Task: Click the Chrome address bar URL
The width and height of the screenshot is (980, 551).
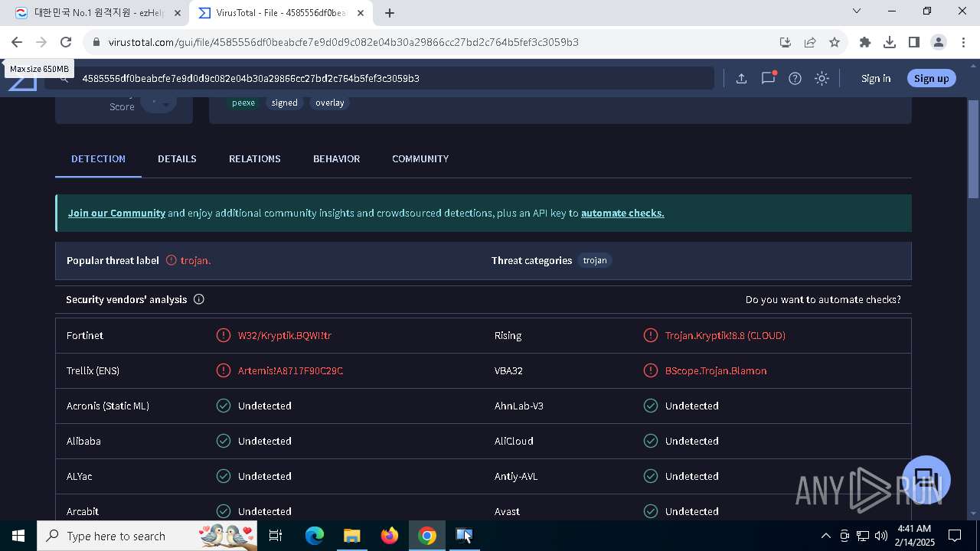Action: coord(344,42)
